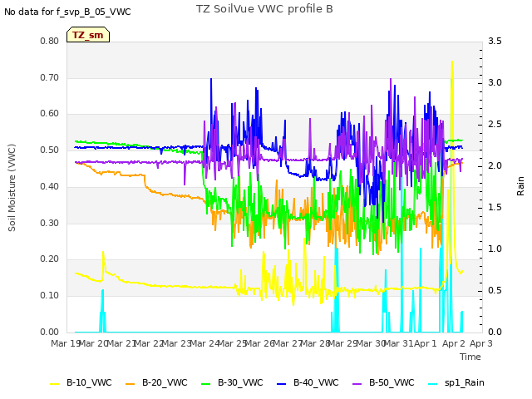Viewport: 532px width, 399px height.
Task: Click the Mar 24 date tick label
Action: tap(204, 343)
